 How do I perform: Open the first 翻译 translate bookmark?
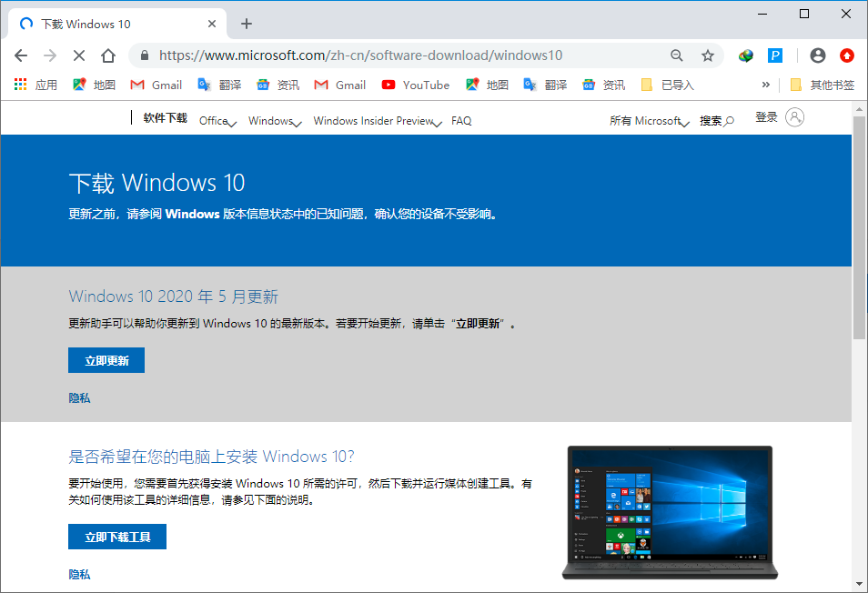coord(220,85)
